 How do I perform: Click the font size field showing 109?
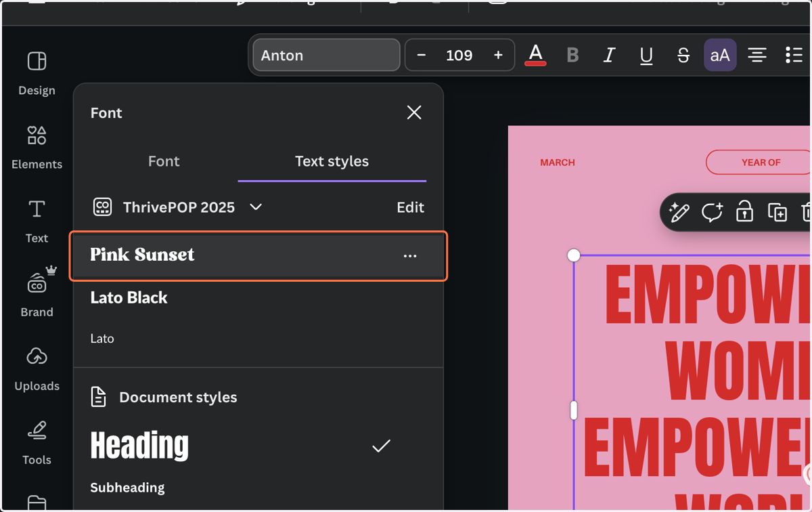pos(459,56)
